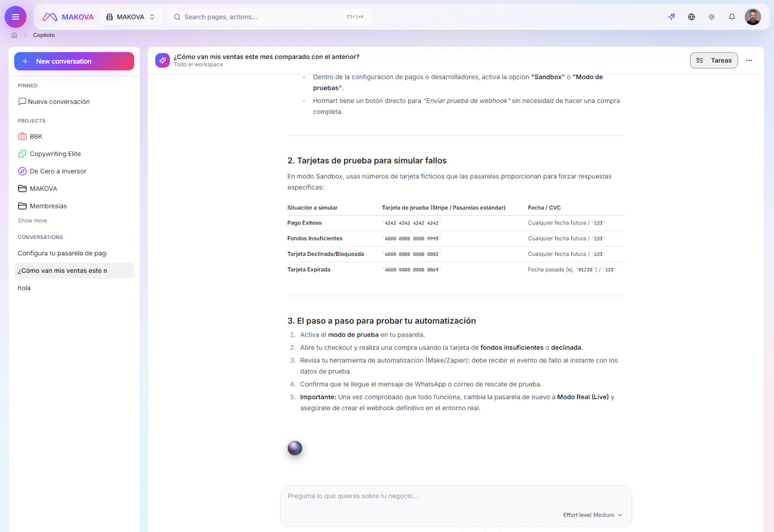Click heading 3. El paso a paso

(381, 321)
